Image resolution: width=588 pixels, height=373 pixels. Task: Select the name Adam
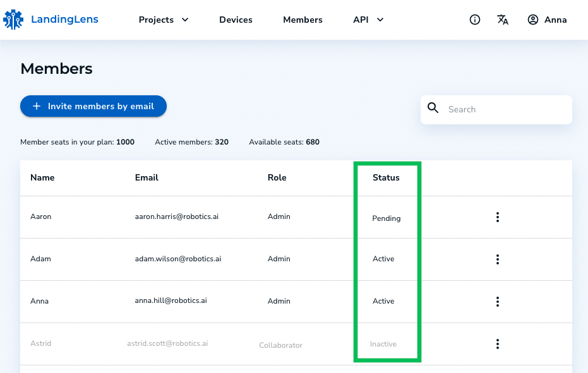(x=40, y=259)
